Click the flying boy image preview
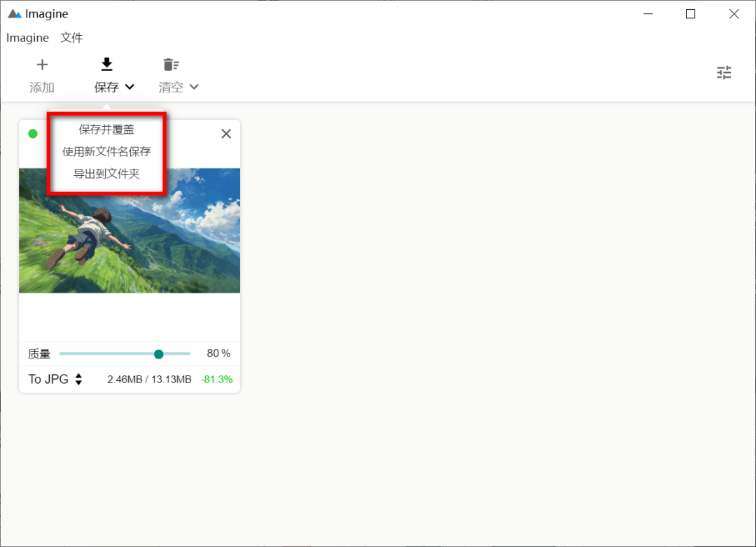This screenshot has width=756, height=547. point(129,230)
